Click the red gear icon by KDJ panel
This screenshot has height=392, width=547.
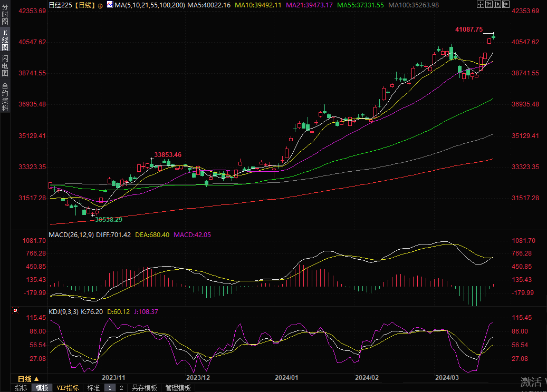tap(16, 310)
